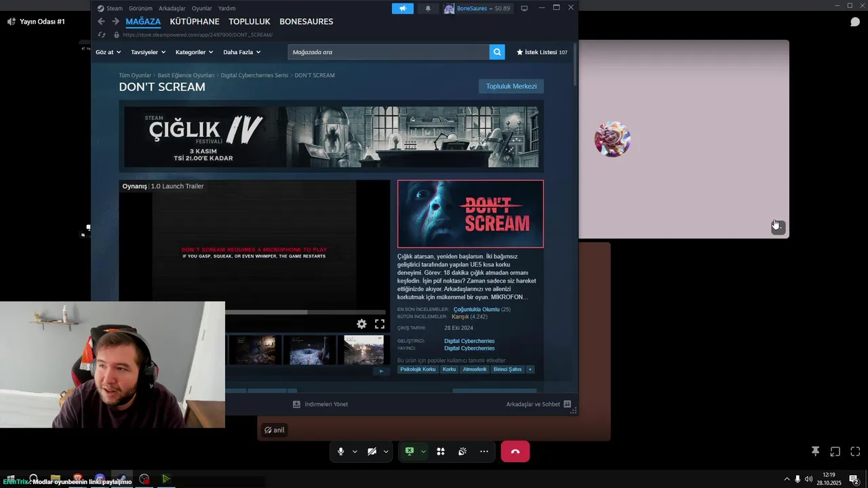Image resolution: width=868 pixels, height=488 pixels.
Task: Open the soundboard party popper button
Action: pos(462,451)
